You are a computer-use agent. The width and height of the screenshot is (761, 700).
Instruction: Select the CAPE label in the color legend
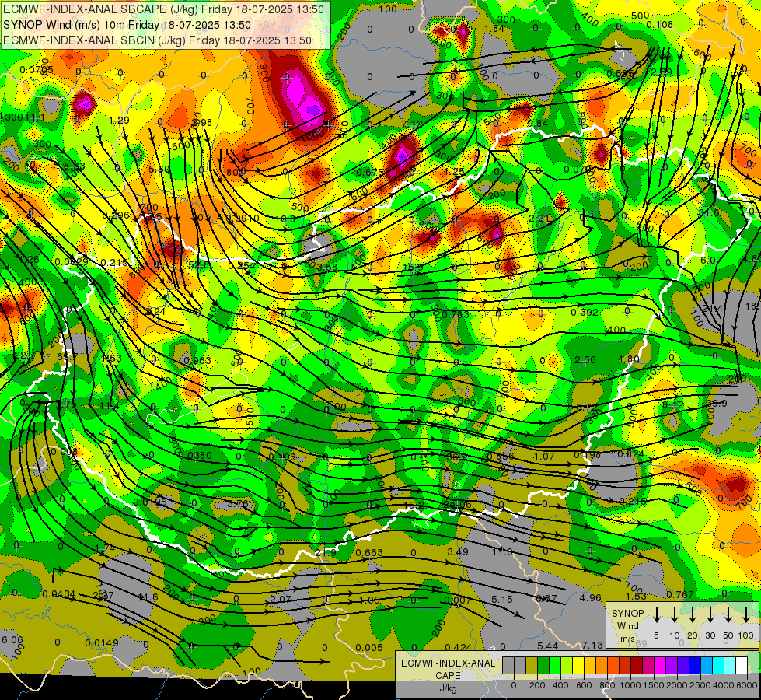pos(448,676)
